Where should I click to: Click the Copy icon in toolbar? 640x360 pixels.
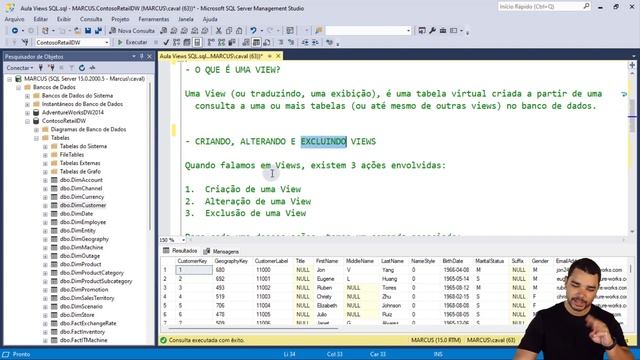229,31
